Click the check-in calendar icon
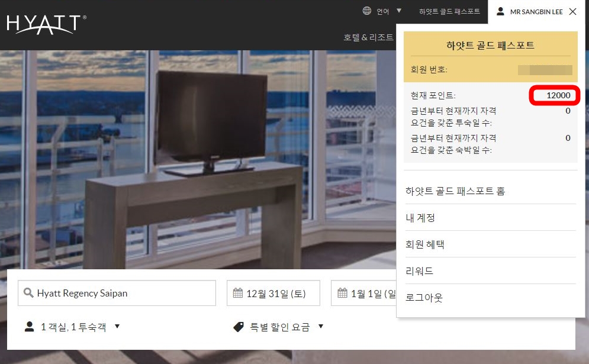This screenshot has width=589, height=364. point(238,292)
